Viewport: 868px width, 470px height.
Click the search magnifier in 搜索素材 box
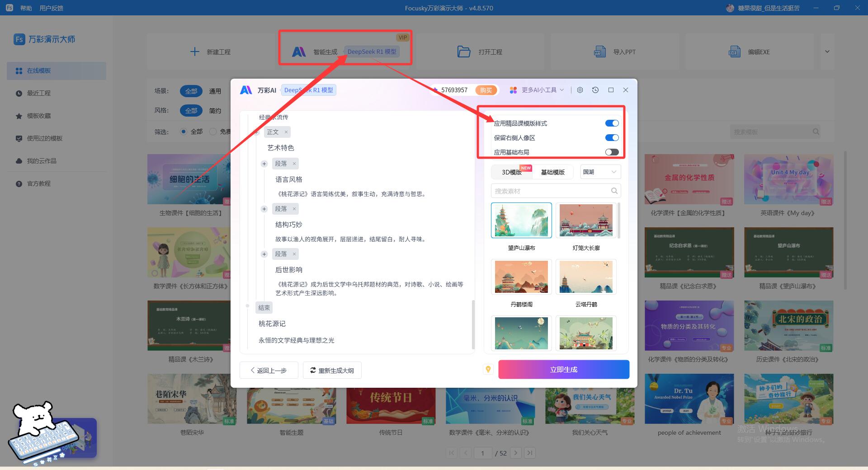pyautogui.click(x=614, y=191)
